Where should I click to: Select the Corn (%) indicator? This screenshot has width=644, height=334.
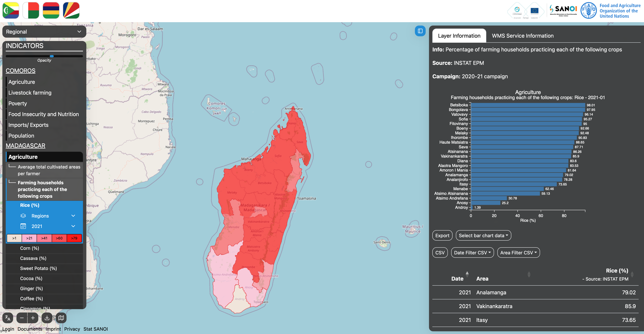coord(30,248)
